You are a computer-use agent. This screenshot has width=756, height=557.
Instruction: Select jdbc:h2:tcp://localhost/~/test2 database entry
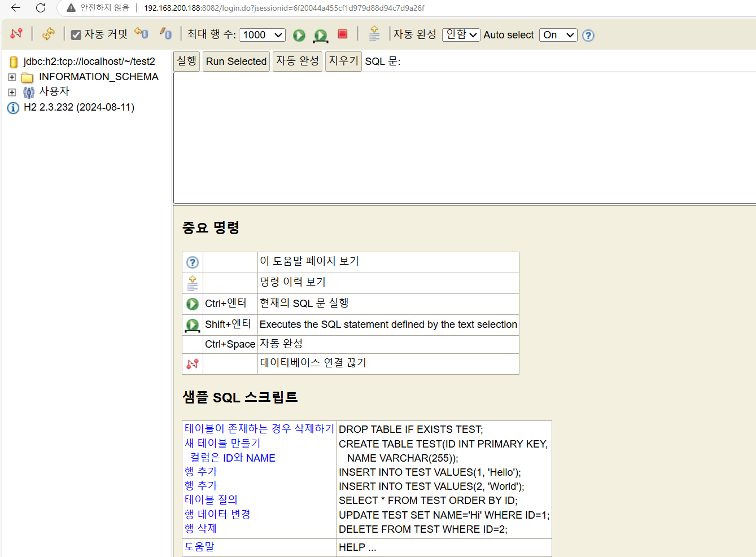pyautogui.click(x=89, y=62)
